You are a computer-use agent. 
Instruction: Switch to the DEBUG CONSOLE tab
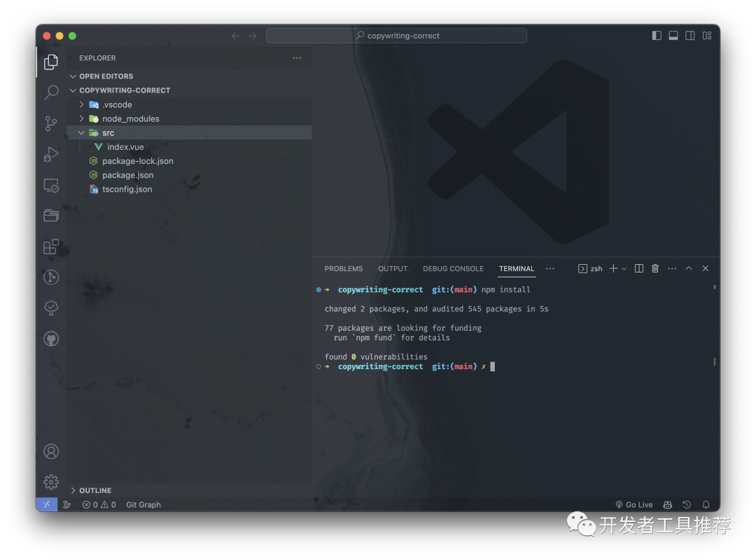tap(453, 269)
